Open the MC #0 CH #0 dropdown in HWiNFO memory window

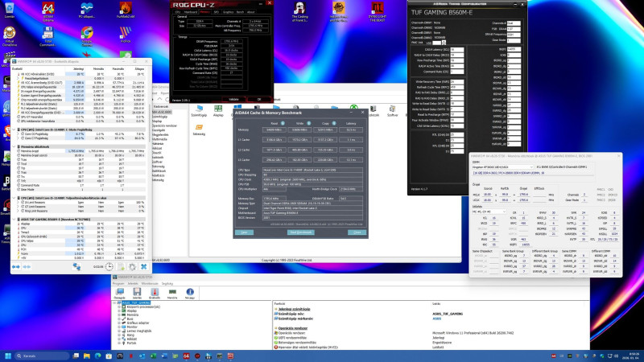click(x=489, y=212)
